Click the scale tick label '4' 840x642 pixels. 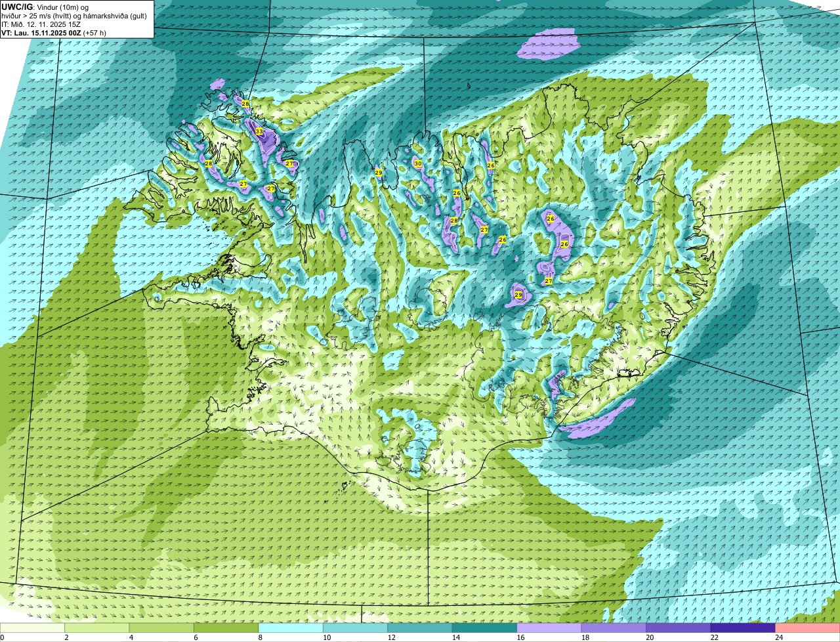coord(131,637)
